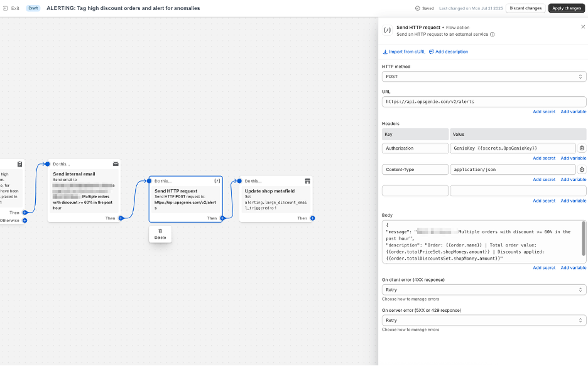The image size is (588, 366).
Task: Delete the Authorization header using its trash icon
Action: pos(582,148)
